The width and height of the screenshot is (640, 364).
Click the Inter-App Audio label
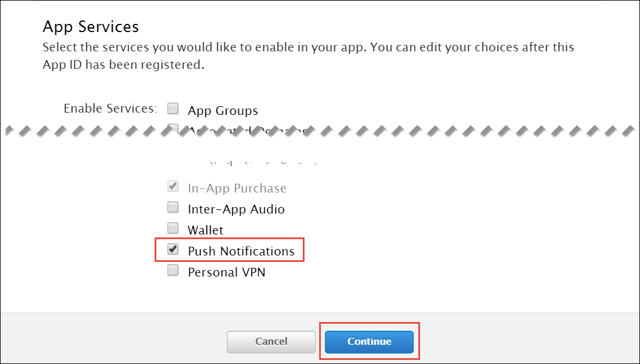click(x=236, y=208)
